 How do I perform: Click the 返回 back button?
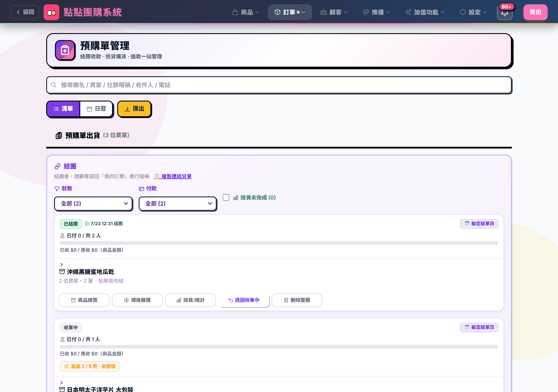coord(25,12)
